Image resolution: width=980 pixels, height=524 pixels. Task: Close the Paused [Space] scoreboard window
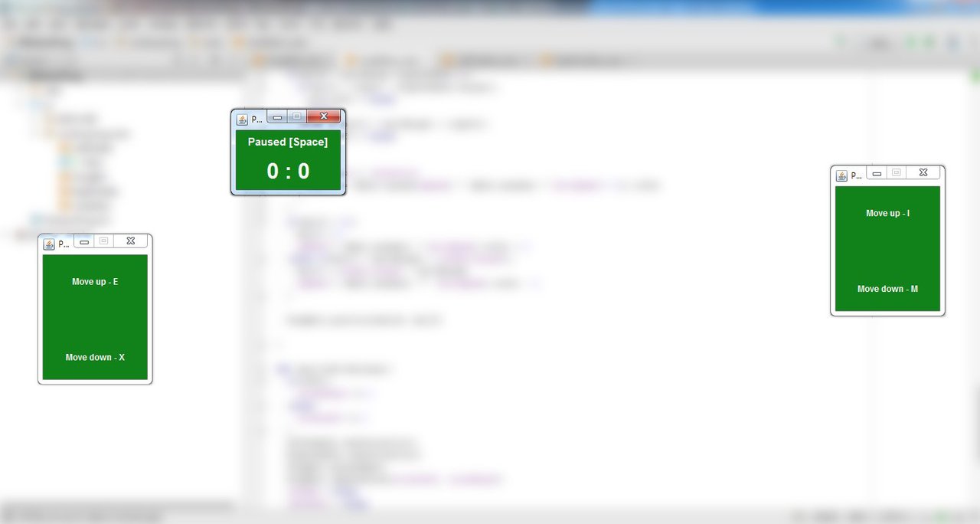(x=324, y=116)
